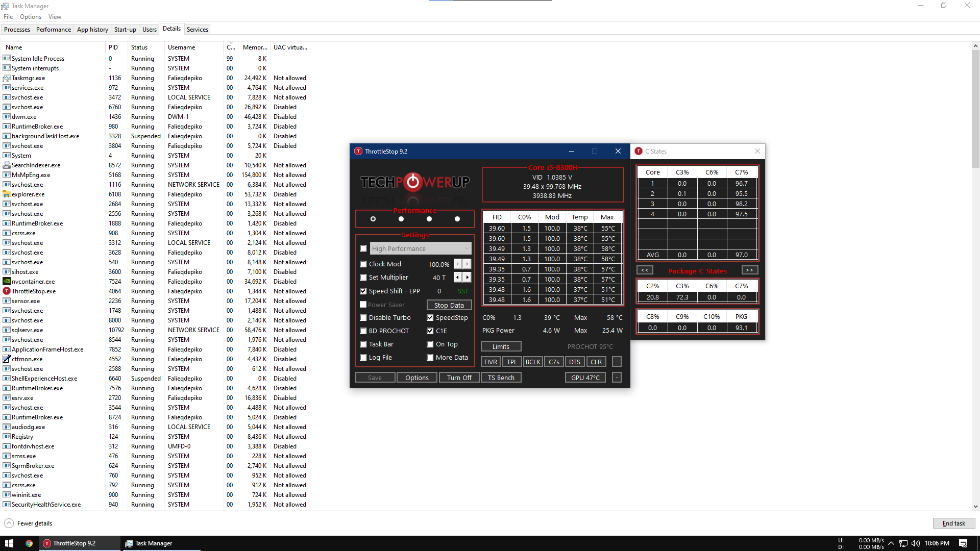Launch Chrome from the taskbar
This screenshot has height=551, width=980.
pyautogui.click(x=29, y=543)
